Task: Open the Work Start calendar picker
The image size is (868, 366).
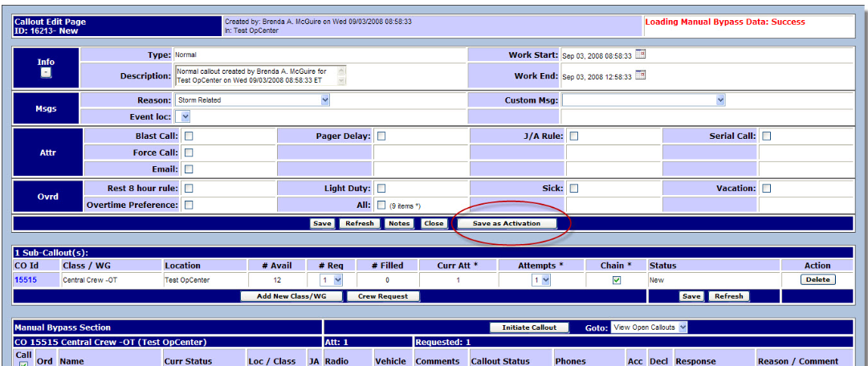Action: tap(641, 55)
